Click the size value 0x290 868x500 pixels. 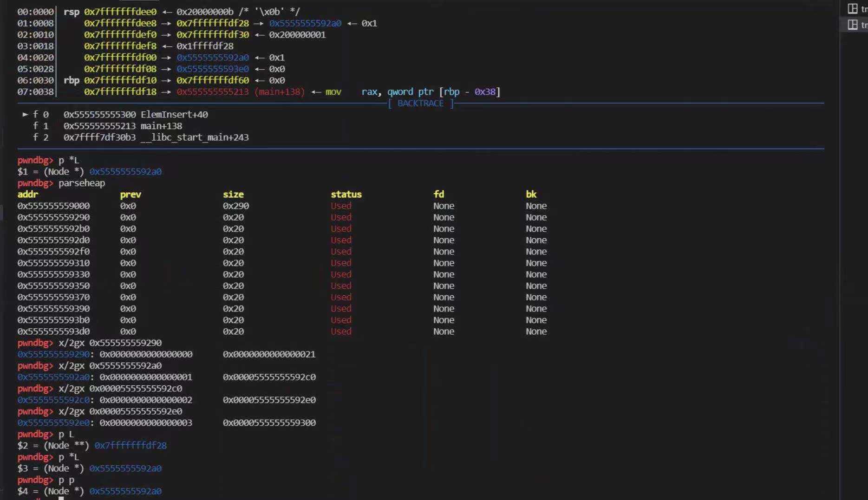(x=236, y=206)
